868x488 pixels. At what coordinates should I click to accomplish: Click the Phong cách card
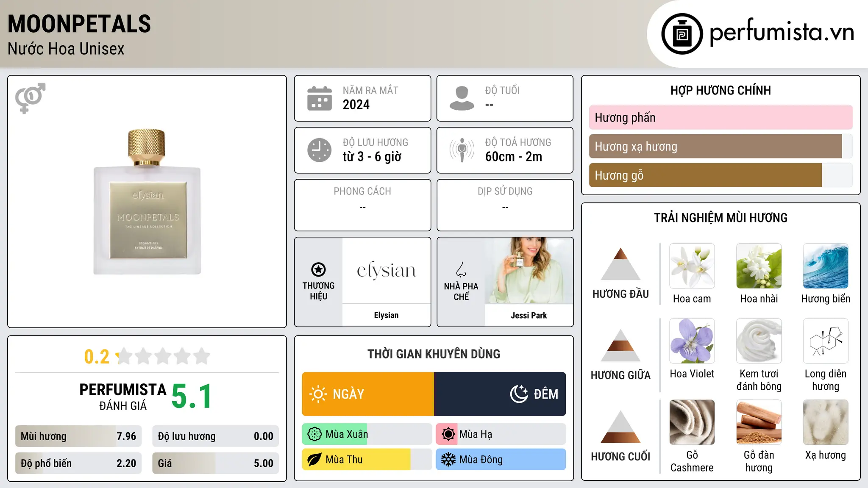[x=362, y=205]
